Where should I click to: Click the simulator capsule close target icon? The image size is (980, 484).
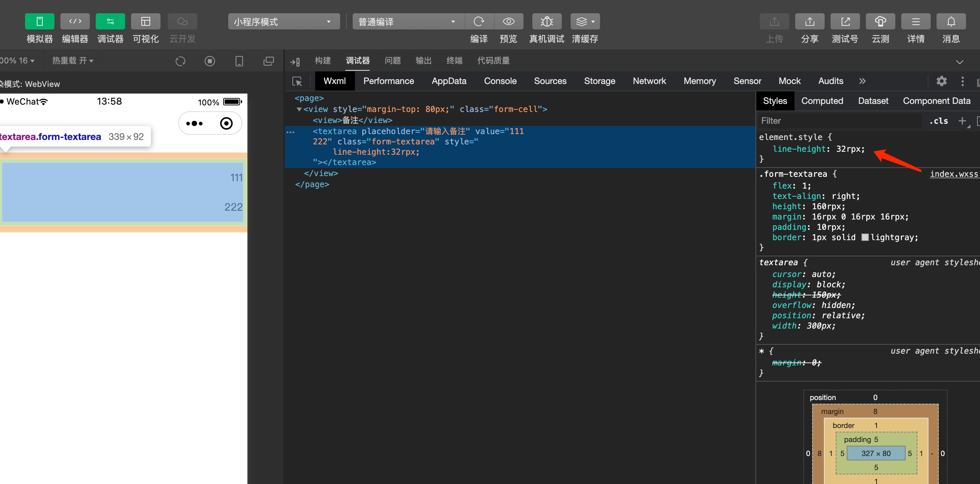[226, 123]
